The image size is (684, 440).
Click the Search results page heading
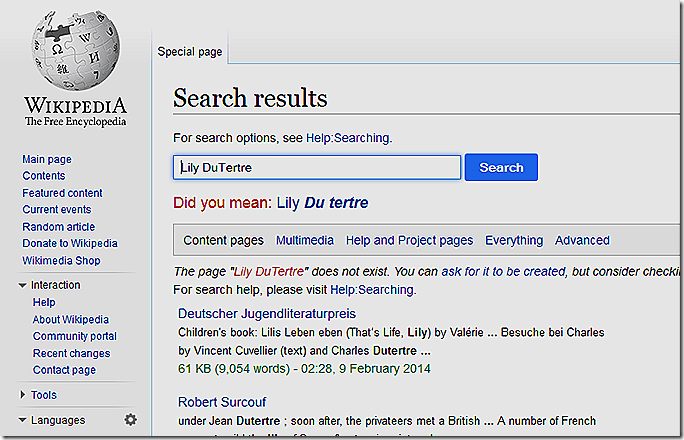coord(250,98)
